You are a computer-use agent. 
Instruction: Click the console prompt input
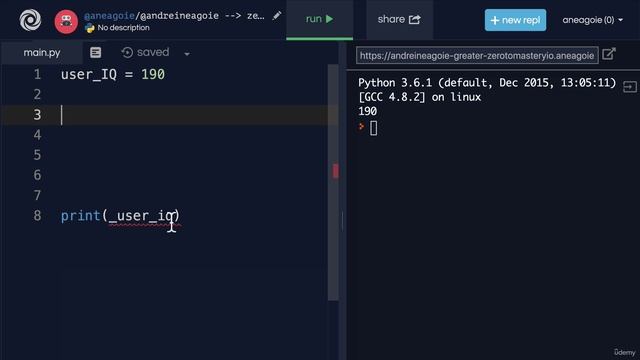(373, 128)
